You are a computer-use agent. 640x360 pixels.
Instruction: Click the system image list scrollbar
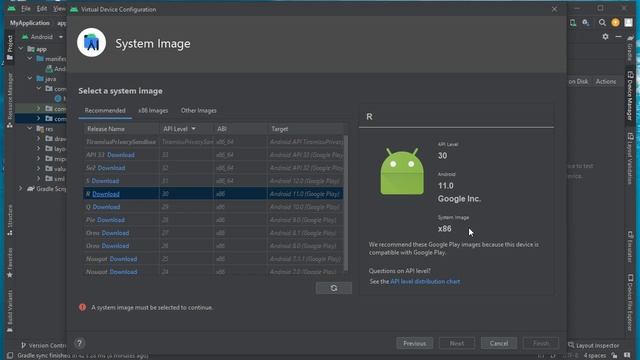pos(346,203)
